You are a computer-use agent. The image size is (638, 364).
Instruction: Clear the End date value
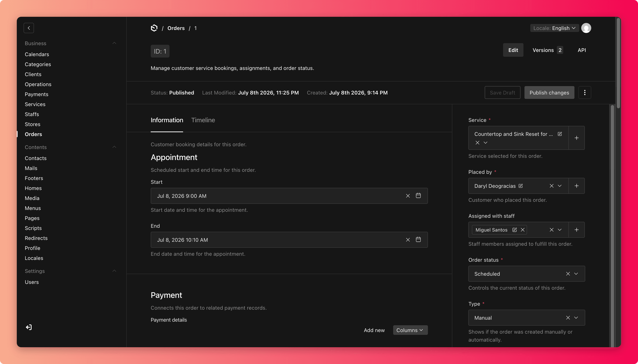click(408, 240)
